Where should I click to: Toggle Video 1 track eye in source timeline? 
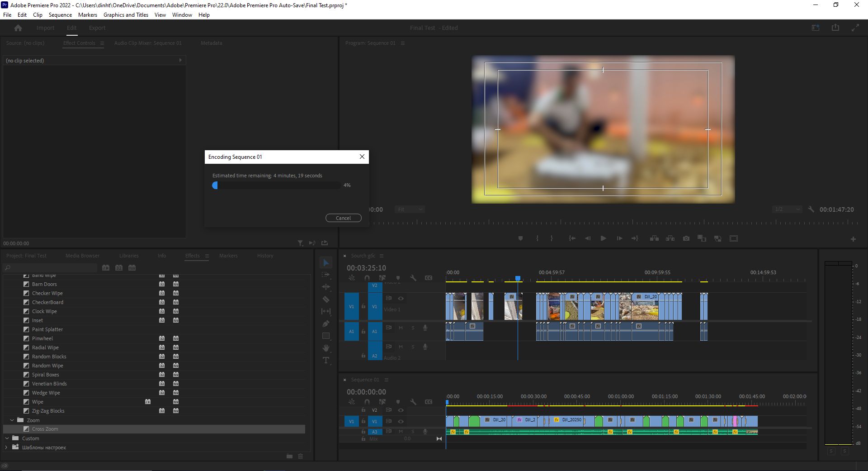point(401,298)
